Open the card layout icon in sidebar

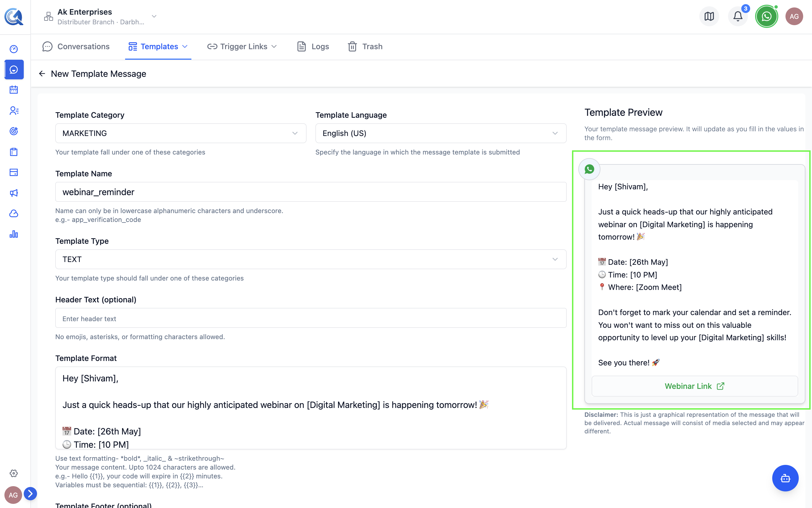click(x=14, y=172)
